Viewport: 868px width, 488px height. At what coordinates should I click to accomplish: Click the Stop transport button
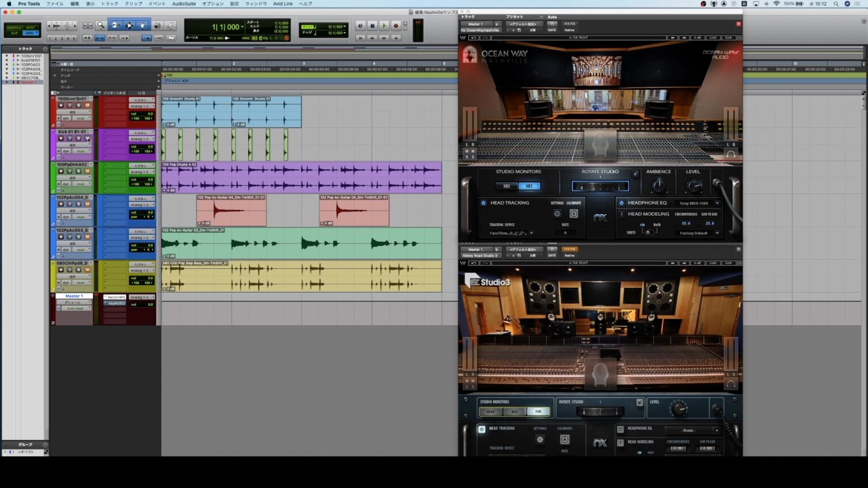372,26
